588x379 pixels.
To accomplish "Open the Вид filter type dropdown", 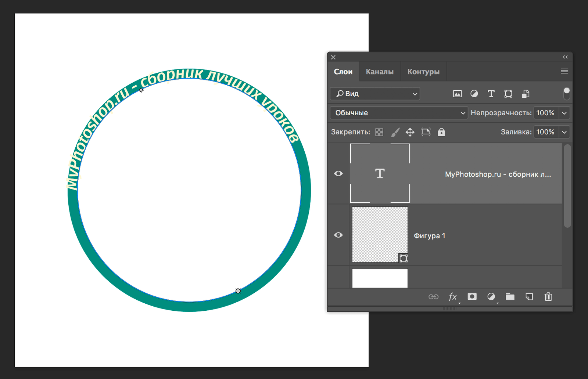I will tap(375, 94).
